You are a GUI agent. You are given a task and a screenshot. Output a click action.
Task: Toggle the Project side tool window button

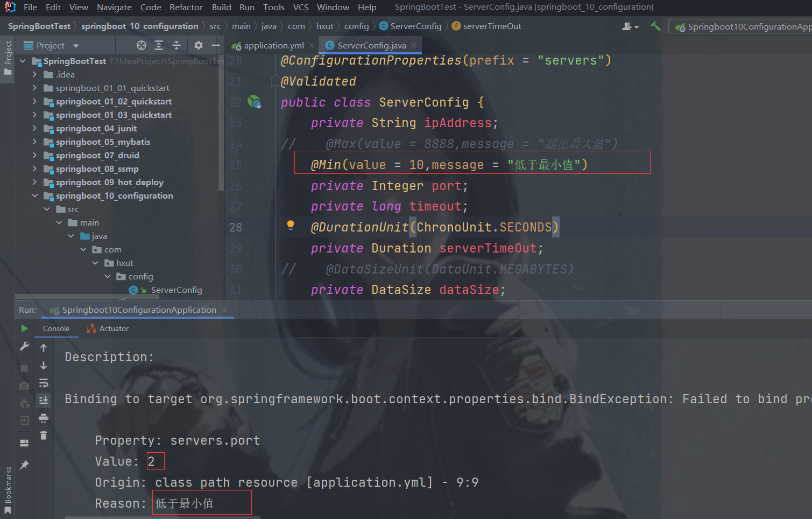point(8,59)
